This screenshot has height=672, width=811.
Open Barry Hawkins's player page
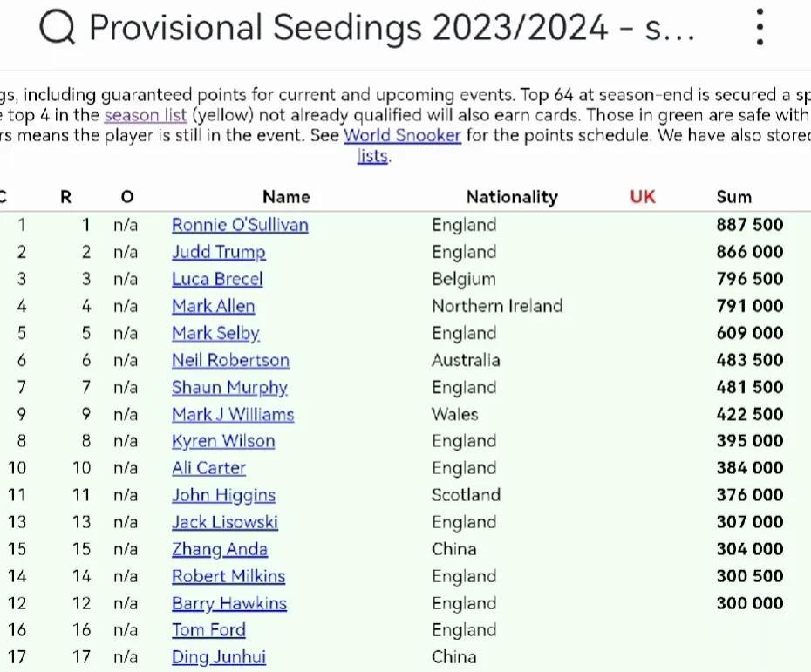click(229, 603)
